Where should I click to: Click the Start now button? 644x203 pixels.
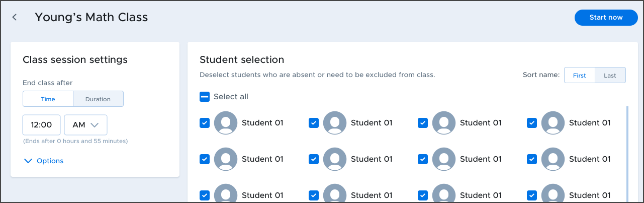click(606, 17)
